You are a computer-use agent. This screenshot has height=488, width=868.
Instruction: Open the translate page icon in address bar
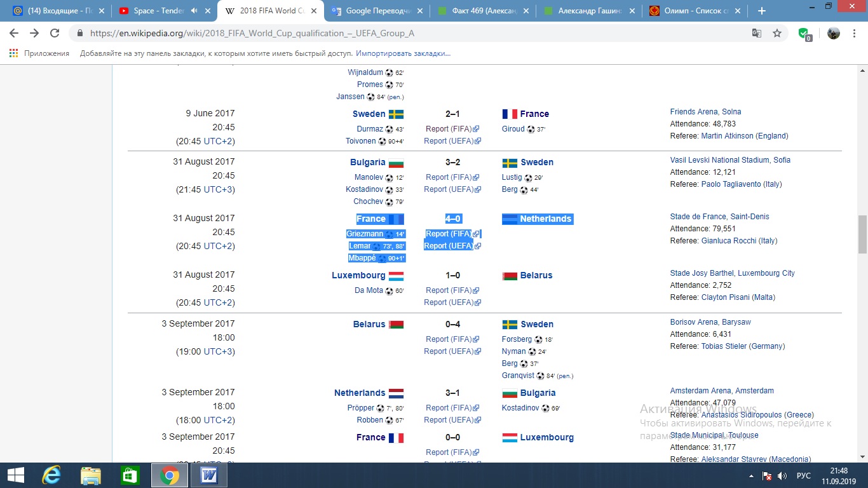(x=757, y=33)
